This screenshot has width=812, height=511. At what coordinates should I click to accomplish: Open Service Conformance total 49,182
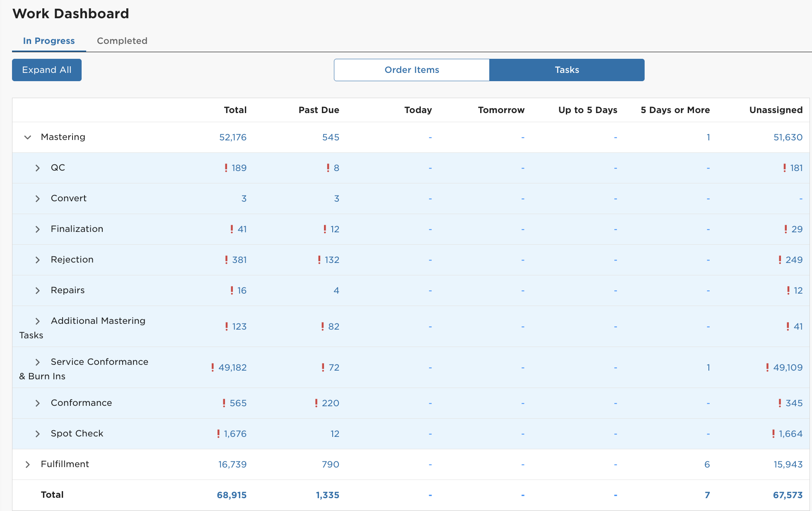click(x=232, y=367)
